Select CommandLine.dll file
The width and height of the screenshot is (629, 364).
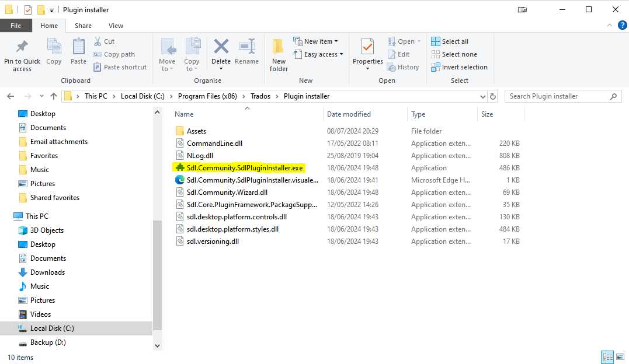pyautogui.click(x=209, y=143)
